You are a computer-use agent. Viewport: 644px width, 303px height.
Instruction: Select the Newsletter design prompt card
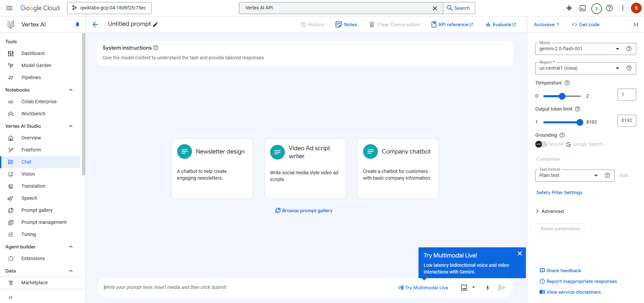[212, 169]
